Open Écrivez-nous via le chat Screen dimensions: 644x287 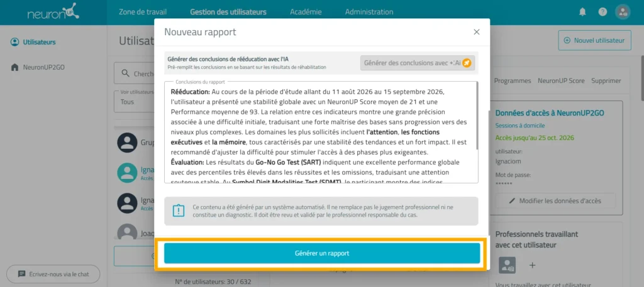53,274
